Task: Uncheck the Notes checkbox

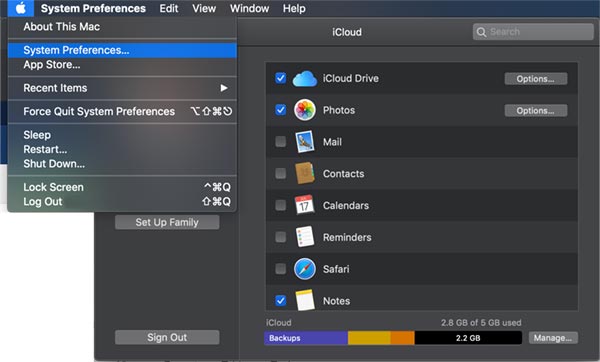Action: pyautogui.click(x=280, y=300)
